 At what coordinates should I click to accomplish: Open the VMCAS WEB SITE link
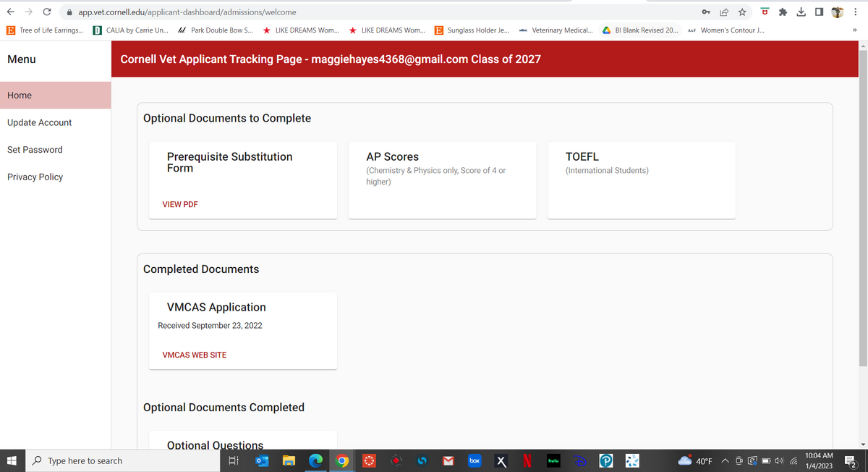(x=195, y=355)
